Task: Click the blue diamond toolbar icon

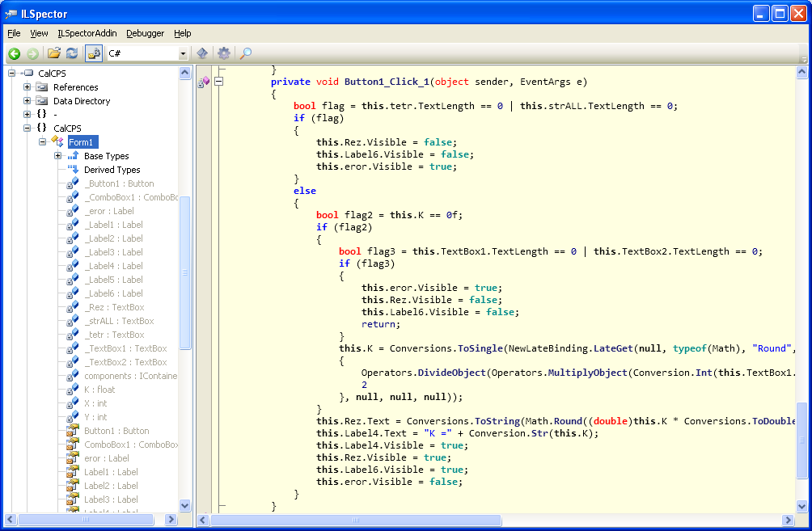Action: click(x=202, y=53)
